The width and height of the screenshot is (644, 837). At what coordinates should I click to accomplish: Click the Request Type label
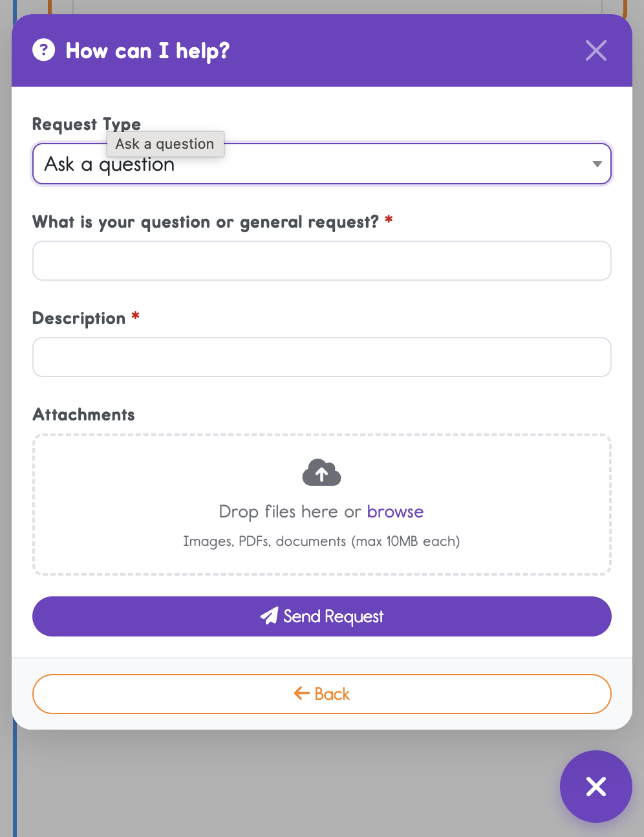[86, 124]
